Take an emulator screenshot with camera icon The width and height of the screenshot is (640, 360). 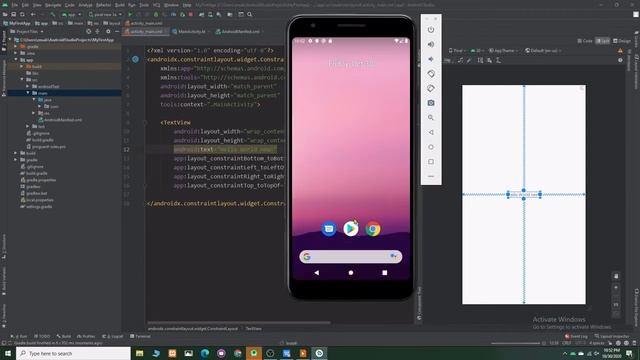tap(431, 103)
